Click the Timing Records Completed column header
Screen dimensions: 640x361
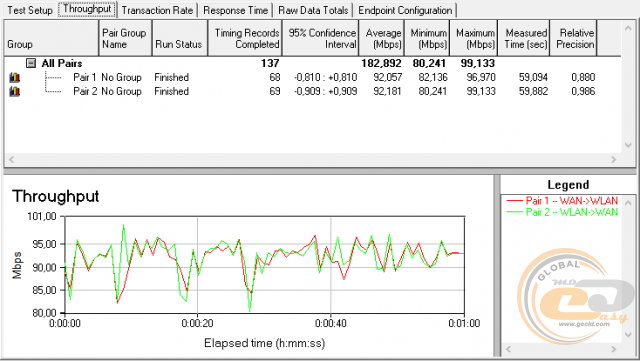tap(245, 38)
